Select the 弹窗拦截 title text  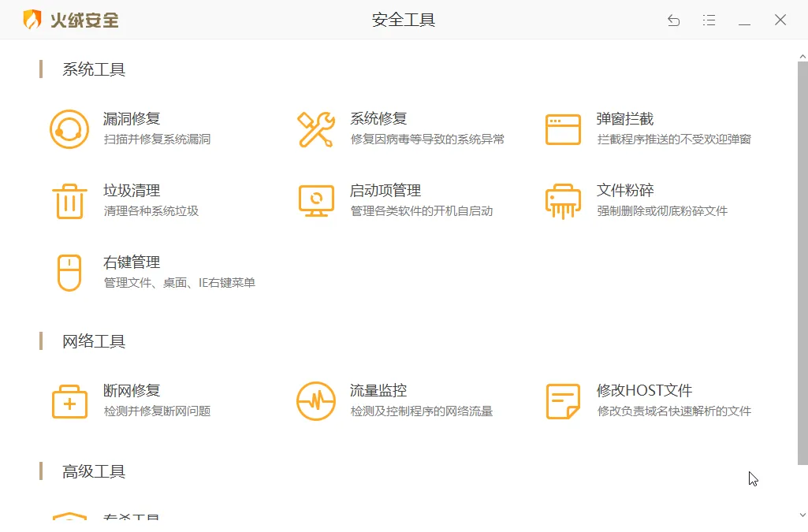pyautogui.click(x=625, y=119)
